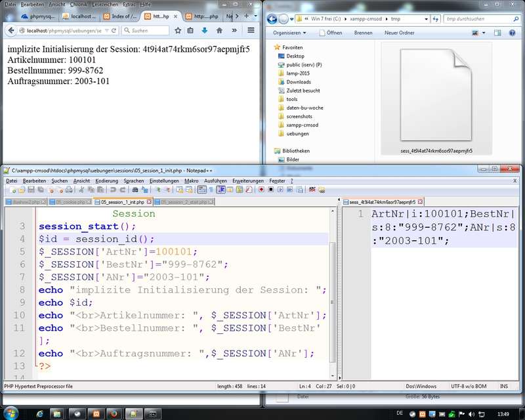This screenshot has width=525, height=420.
Task: Open the Kodierung menu in Notepad++
Action: pos(106,180)
